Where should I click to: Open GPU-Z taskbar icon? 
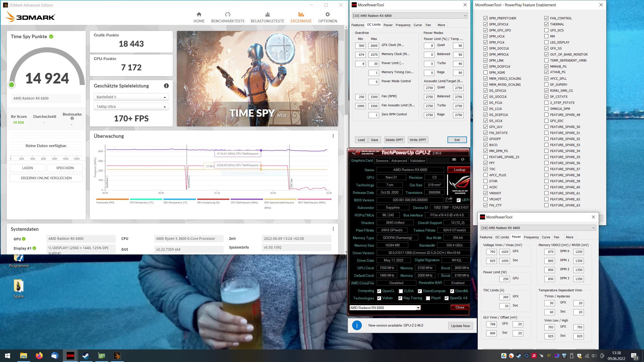[101, 356]
